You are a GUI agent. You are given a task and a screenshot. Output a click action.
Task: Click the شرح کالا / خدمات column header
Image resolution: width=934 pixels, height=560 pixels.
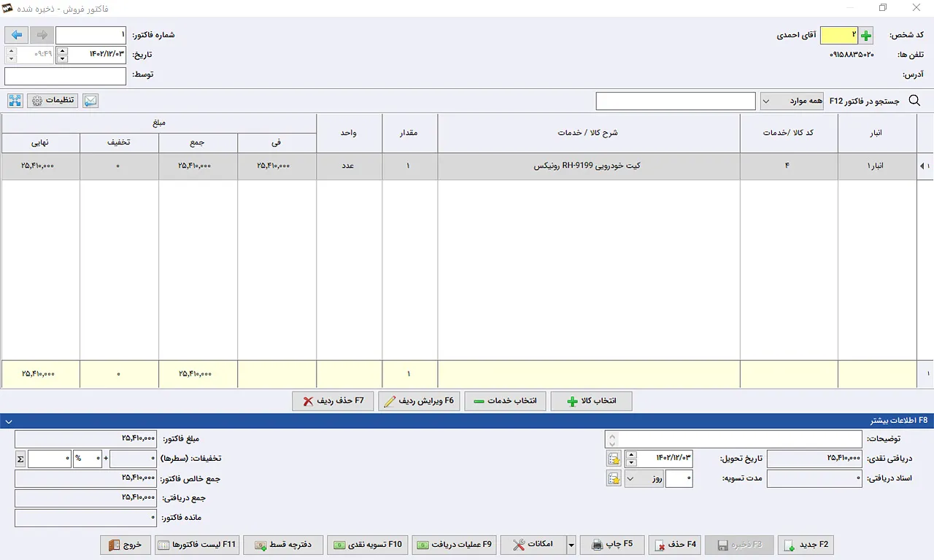[x=589, y=133]
